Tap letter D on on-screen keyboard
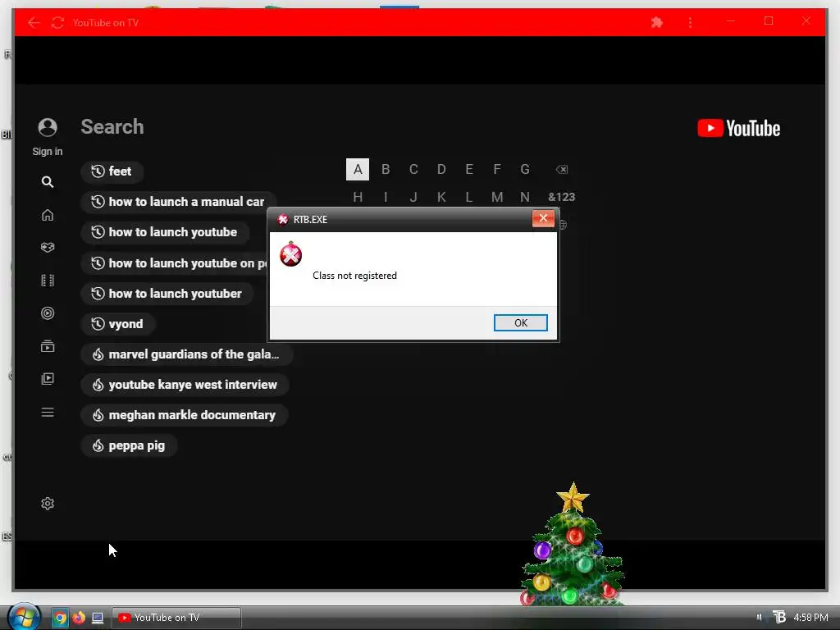 click(x=441, y=169)
